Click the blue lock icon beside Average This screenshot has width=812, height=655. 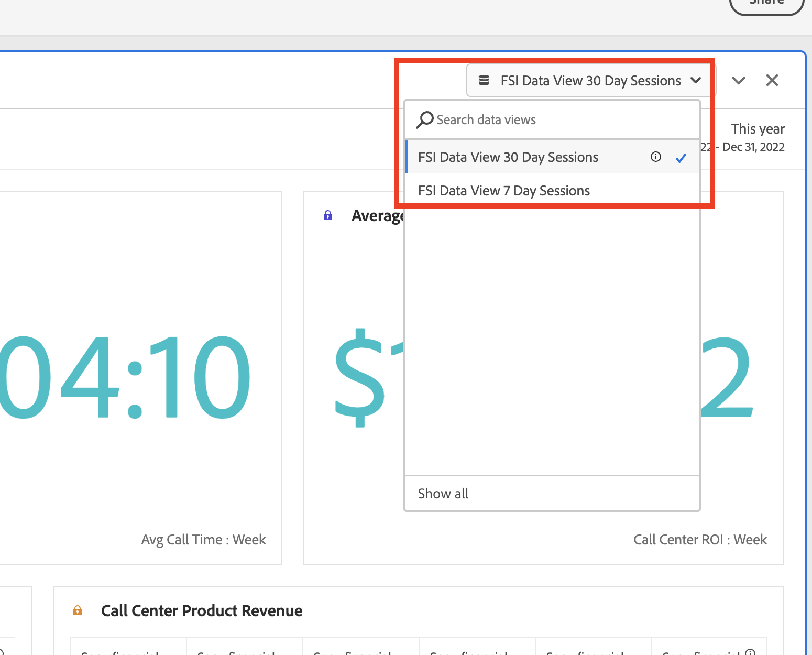328,215
